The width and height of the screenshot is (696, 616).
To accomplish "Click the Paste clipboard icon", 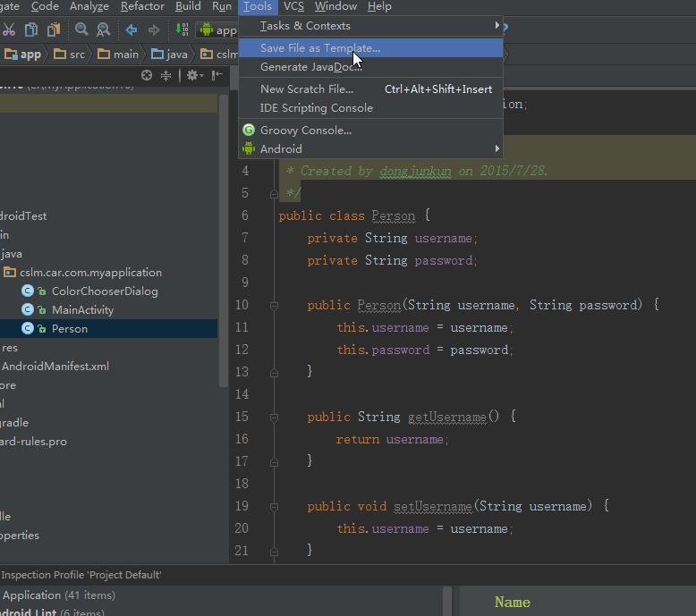I will coord(52,30).
